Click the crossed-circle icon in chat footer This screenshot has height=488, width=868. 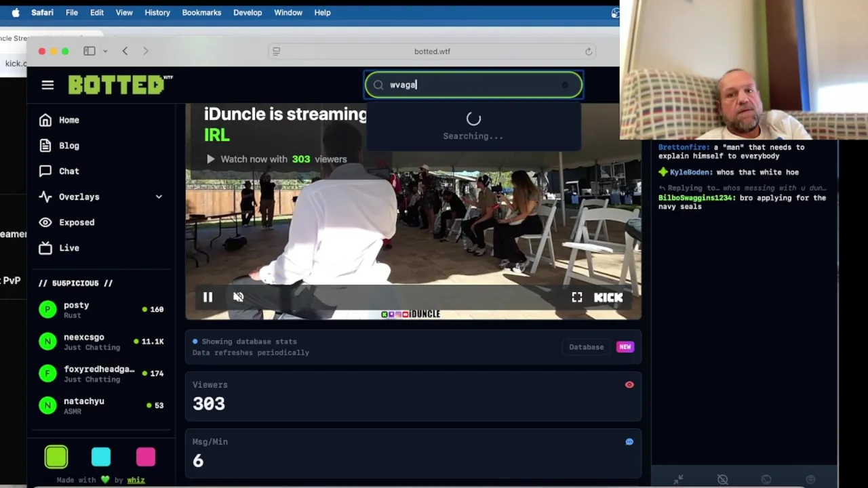click(x=723, y=479)
